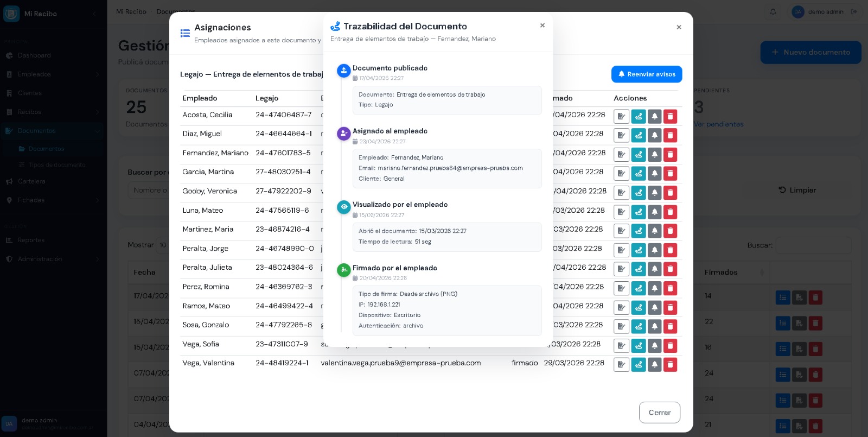Send reminder bell for Peralta, Julieta

[654, 269]
